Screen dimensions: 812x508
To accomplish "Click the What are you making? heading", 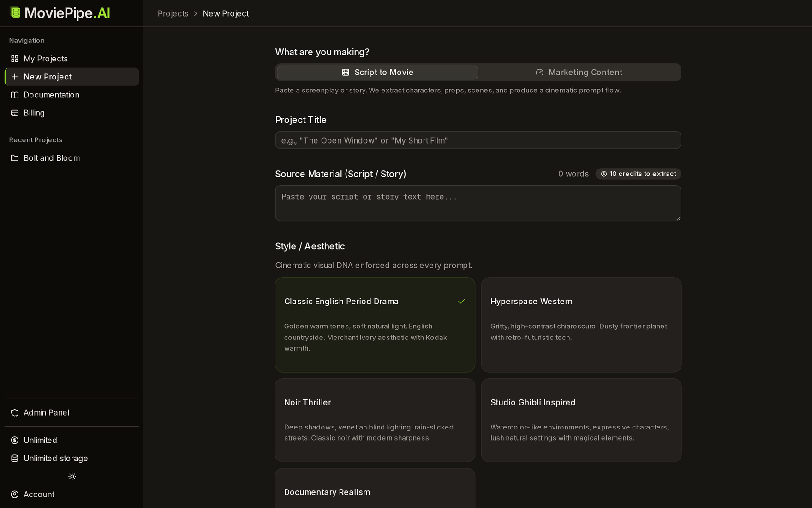I will 322,52.
